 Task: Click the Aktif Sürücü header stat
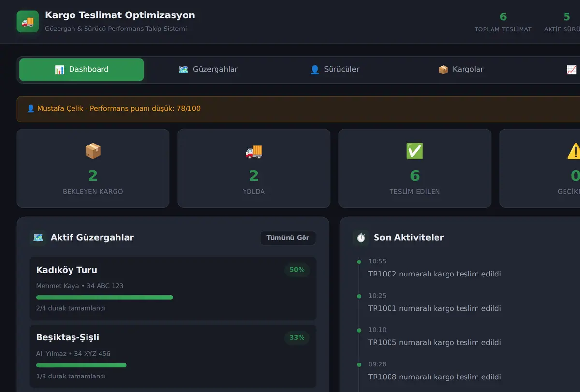(x=562, y=22)
